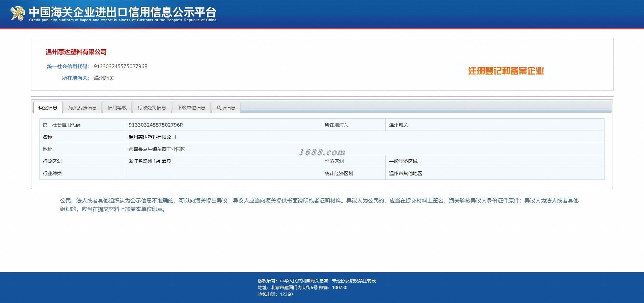Screen dimensions: 644x303
Task: Click the header value 温州海关
Action: (x=104, y=78)
